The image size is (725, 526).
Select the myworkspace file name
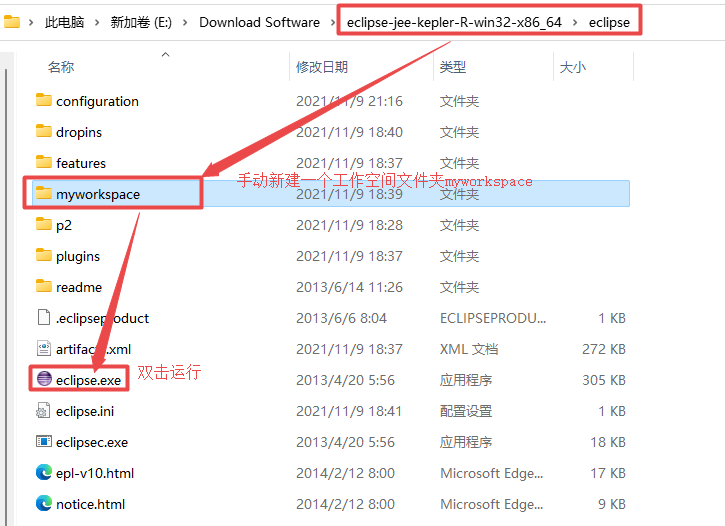point(98,194)
